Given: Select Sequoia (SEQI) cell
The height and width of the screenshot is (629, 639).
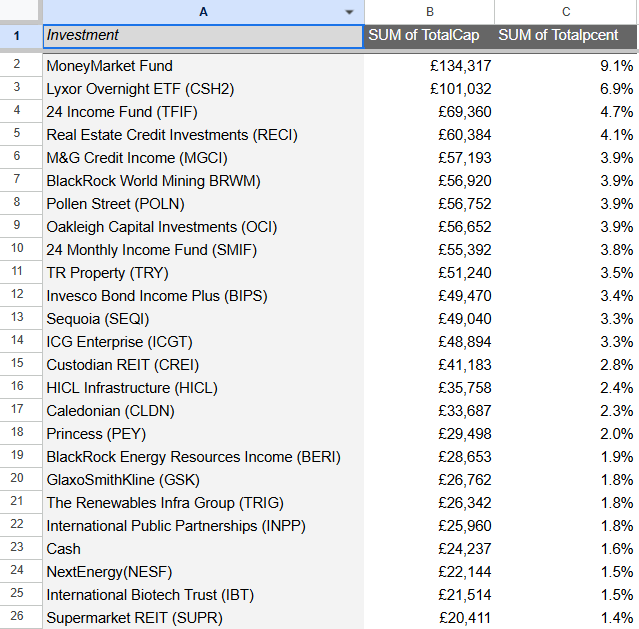Looking at the screenshot, I should pyautogui.click(x=203, y=318).
